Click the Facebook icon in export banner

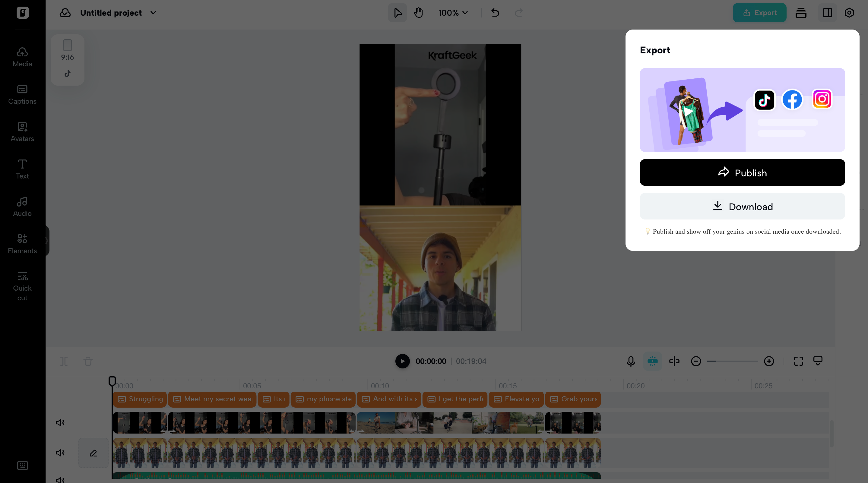coord(792,100)
